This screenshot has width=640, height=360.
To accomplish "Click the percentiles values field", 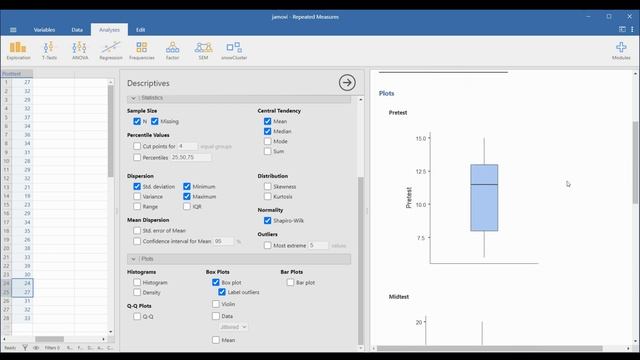I will 191,157.
